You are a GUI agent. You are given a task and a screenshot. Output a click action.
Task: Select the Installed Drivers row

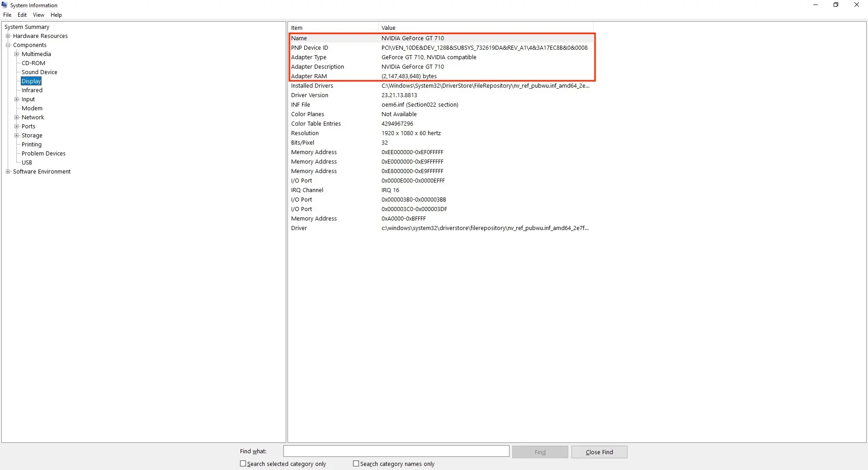coord(441,86)
